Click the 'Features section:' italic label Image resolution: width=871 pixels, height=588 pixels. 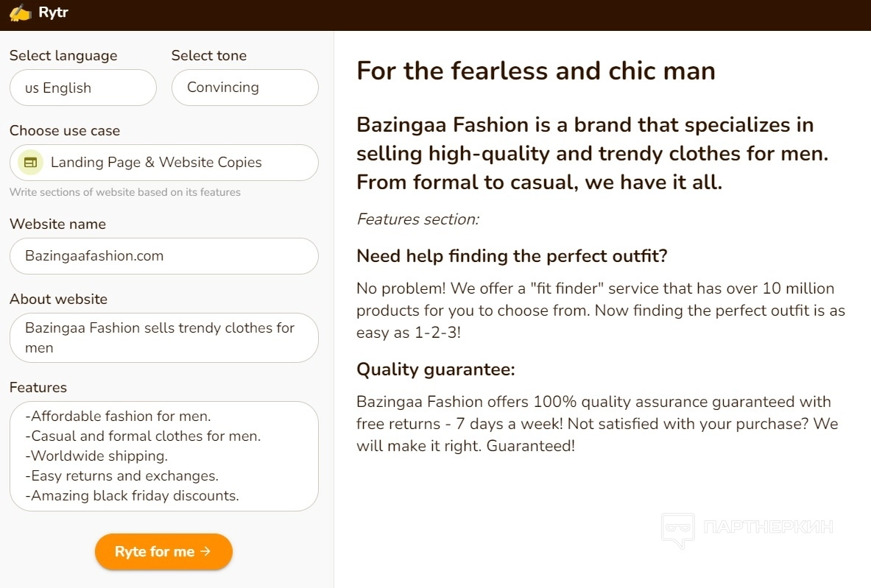coord(417,219)
